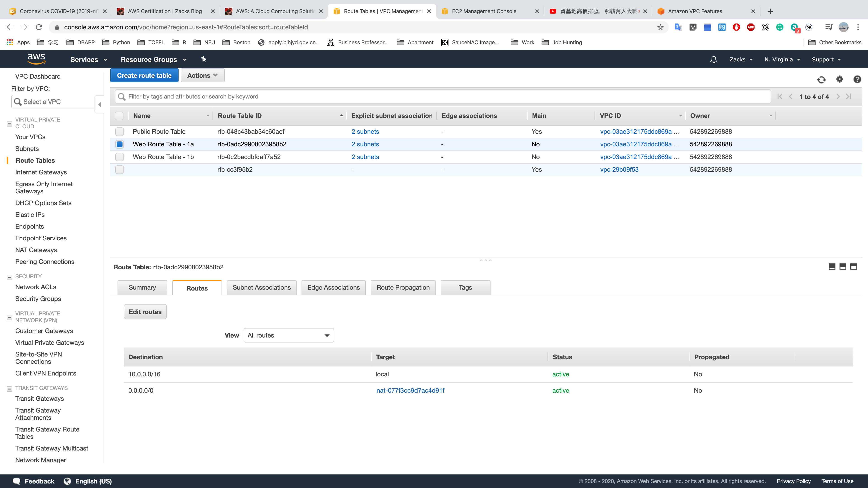This screenshot has height=488, width=868.
Task: Open the nat-077f3cc9d7ac4d91f target link
Action: [410, 391]
